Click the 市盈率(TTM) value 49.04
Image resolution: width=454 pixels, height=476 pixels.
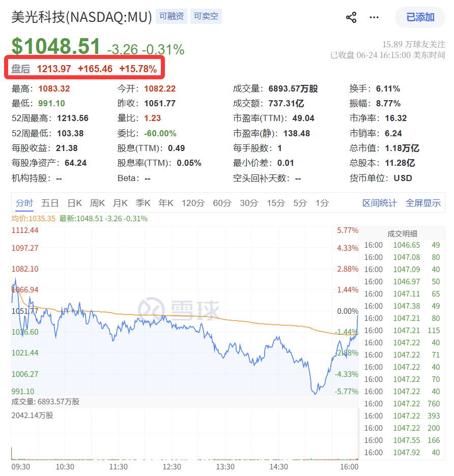click(303, 118)
